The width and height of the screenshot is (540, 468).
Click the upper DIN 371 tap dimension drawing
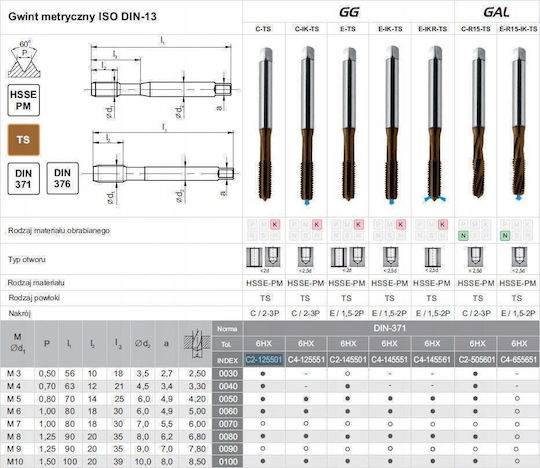pos(162,79)
